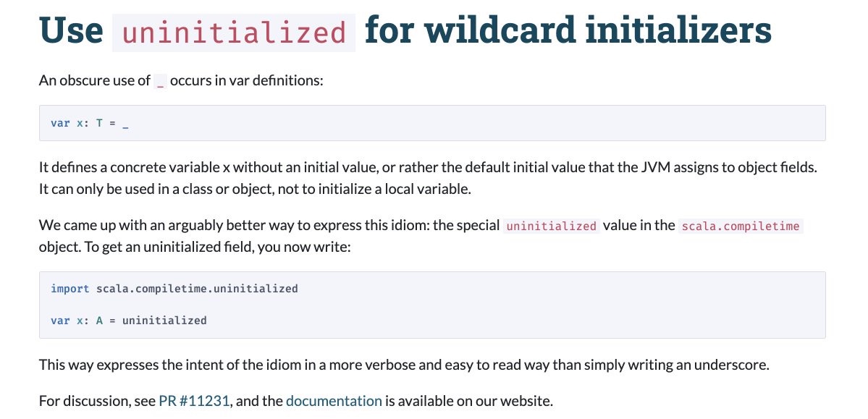Click the inline 'scala.compiletime' code
This screenshot has height=419, width=868.
tap(741, 226)
